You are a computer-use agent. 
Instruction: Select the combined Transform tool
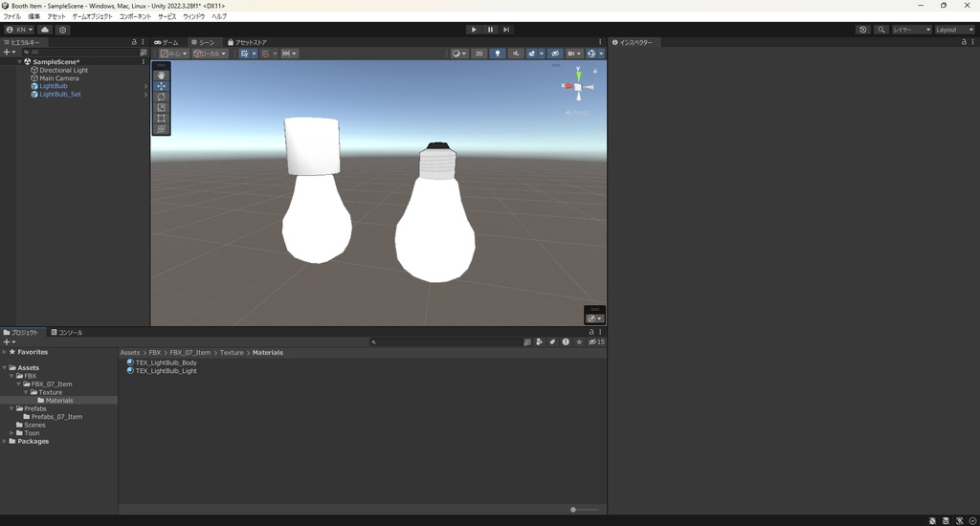click(161, 129)
